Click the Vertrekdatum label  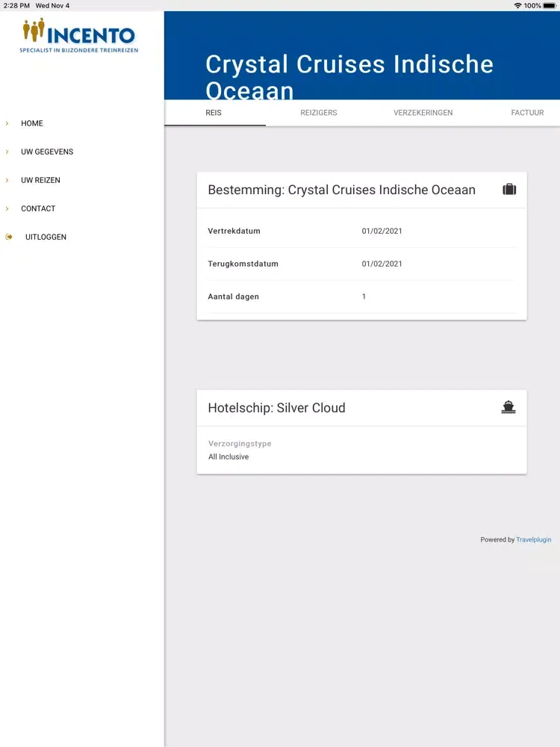point(234,231)
